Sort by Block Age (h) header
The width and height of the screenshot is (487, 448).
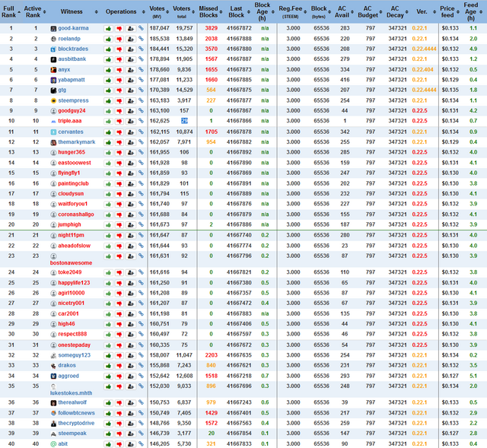[x=264, y=12]
